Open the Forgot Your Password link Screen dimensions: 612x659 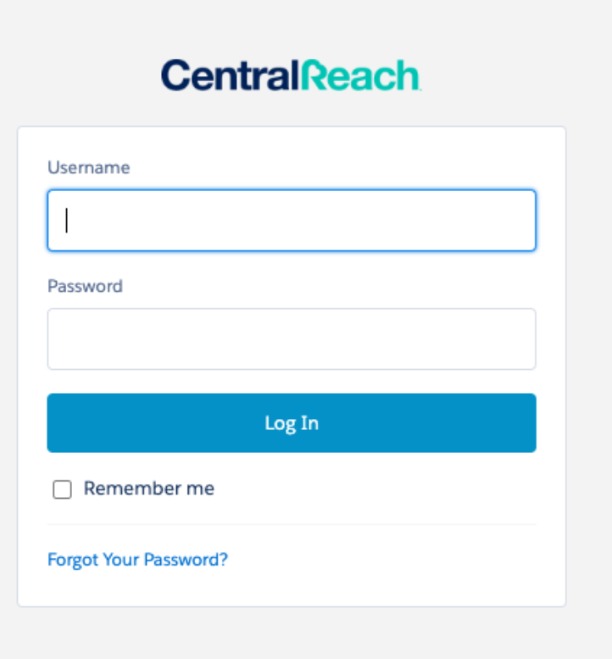pyautogui.click(x=137, y=560)
